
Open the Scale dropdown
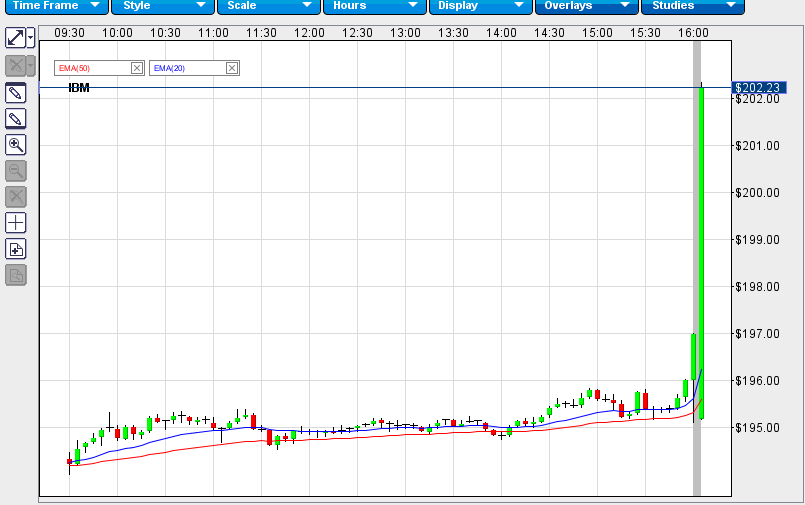pyautogui.click(x=269, y=6)
